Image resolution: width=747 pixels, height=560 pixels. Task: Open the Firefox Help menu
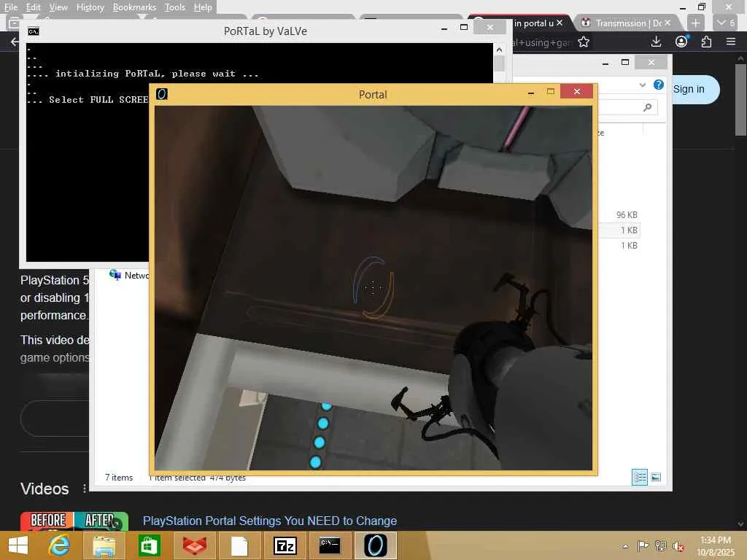[203, 7]
